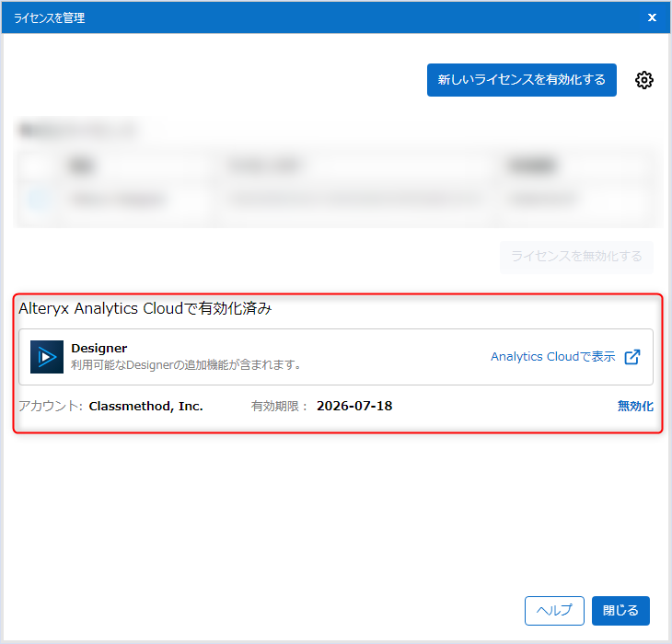Click heading Alteryx Analytics Cloudで有効化済み
The image size is (672, 644).
[x=145, y=308]
